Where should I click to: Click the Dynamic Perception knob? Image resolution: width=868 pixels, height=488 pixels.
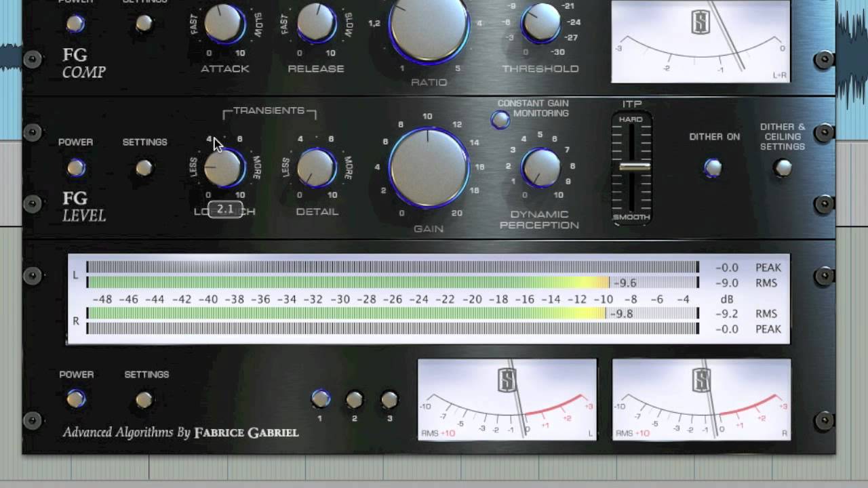540,167
